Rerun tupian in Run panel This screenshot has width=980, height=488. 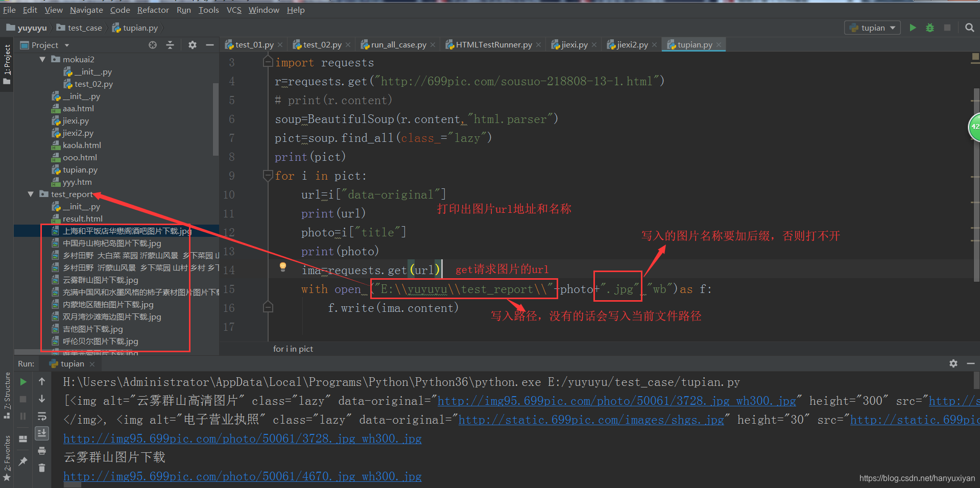[23, 381]
